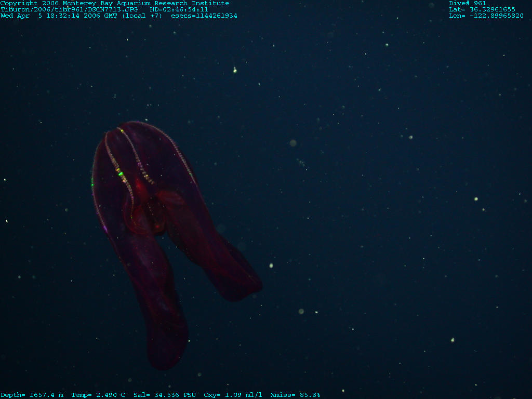Click the MBARI copyright notice text
The width and height of the screenshot is (532, 399).
tap(115, 4)
